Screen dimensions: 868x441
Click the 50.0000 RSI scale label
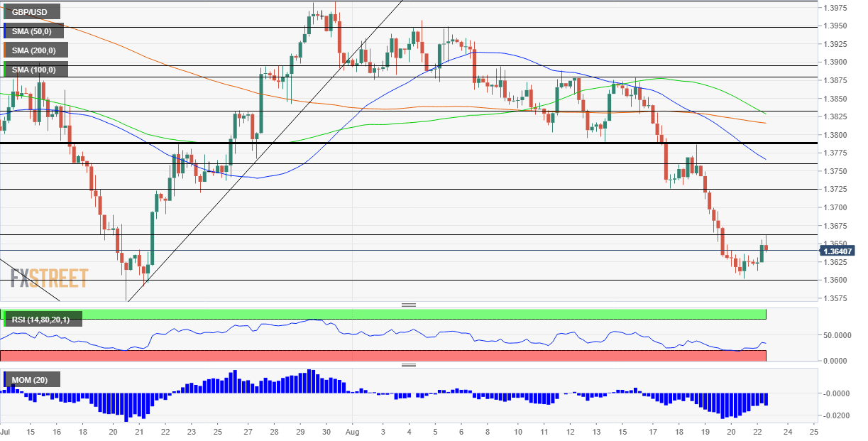836,334
